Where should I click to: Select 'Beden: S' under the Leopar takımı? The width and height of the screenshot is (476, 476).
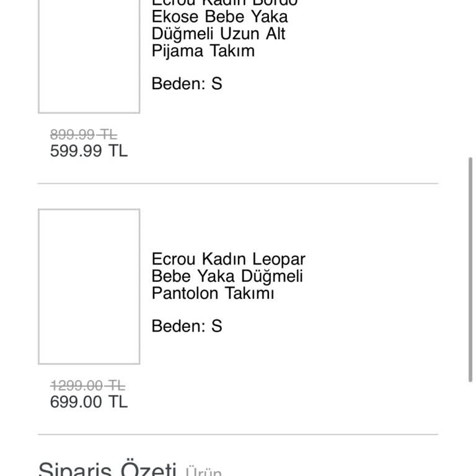187,326
